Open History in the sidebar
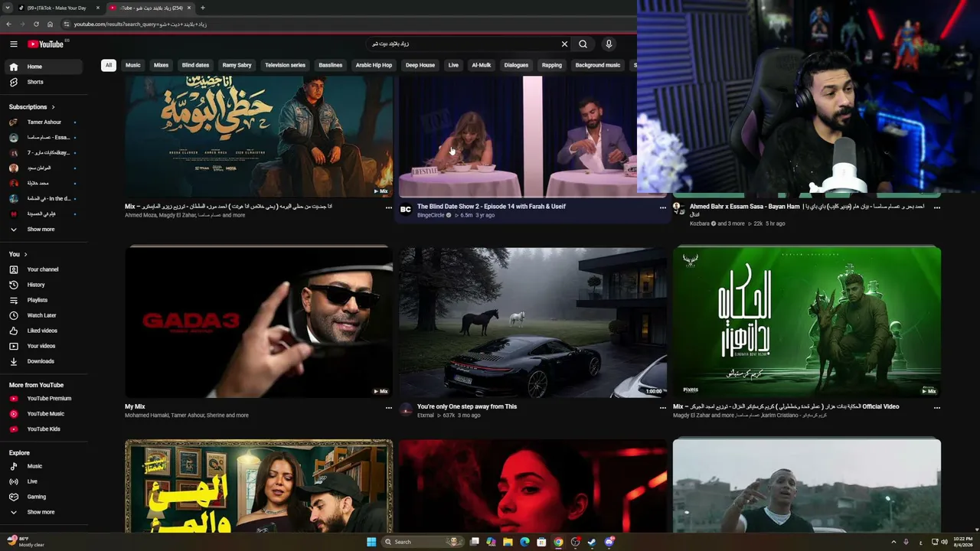Image resolution: width=980 pixels, height=551 pixels. click(42, 285)
